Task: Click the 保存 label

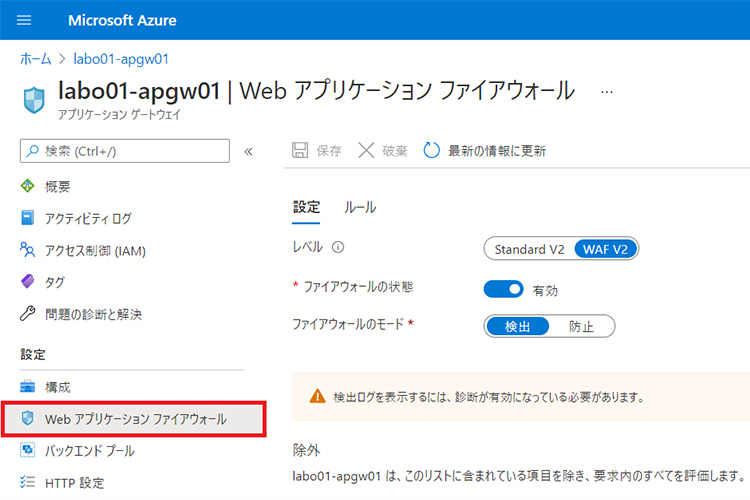Action: coord(329,151)
